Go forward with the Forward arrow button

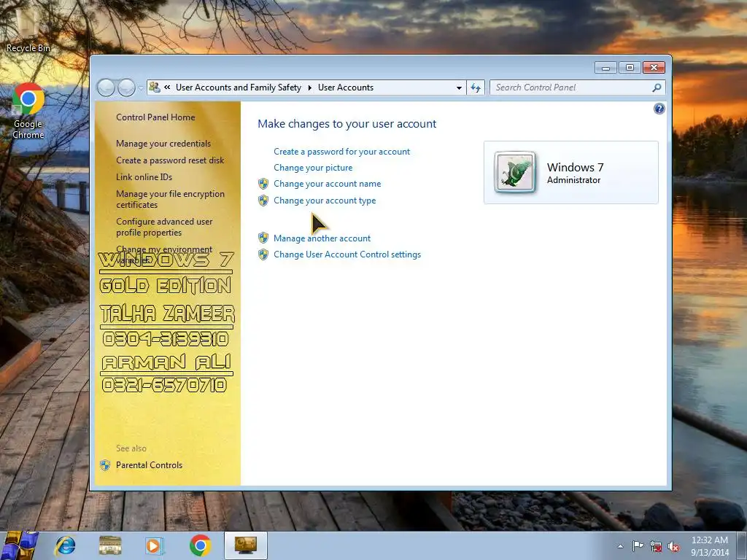(x=126, y=87)
